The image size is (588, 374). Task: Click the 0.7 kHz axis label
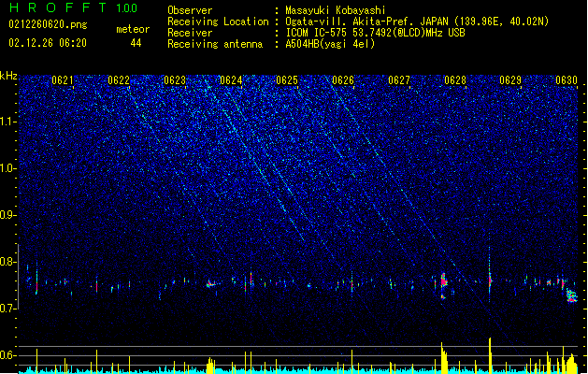tap(8, 309)
